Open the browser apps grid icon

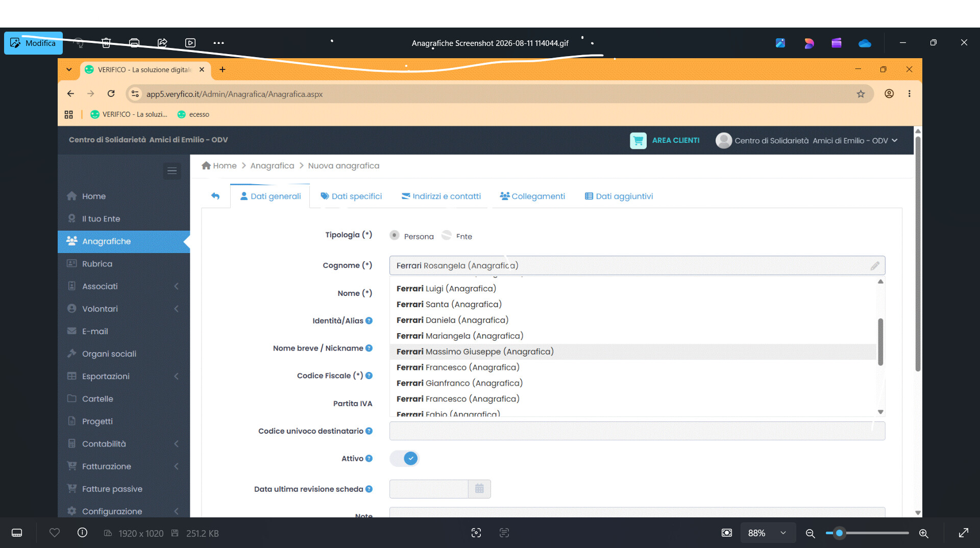click(68, 114)
